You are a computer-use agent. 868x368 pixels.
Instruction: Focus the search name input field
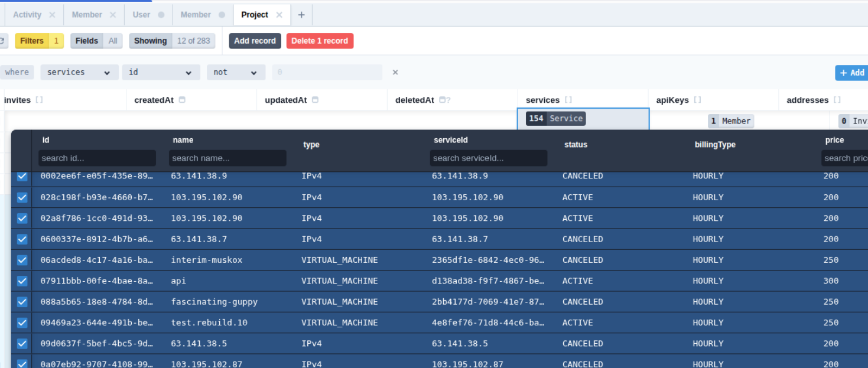[x=227, y=158]
